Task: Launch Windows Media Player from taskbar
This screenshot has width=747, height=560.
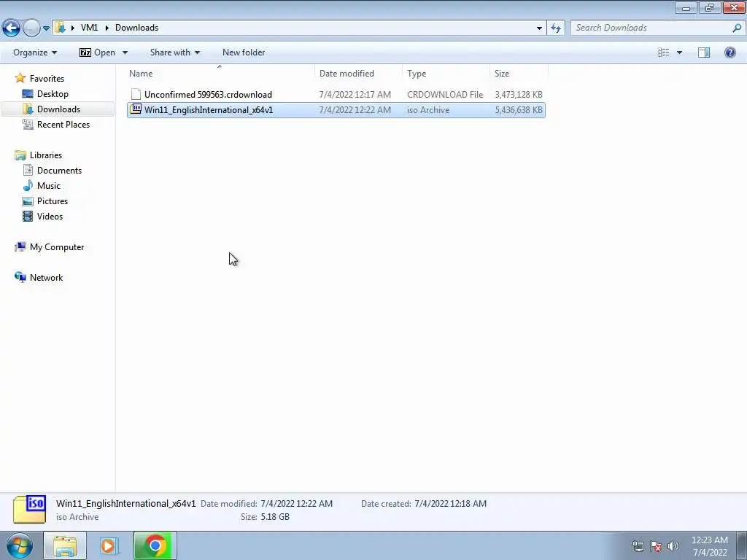Action: [108, 545]
